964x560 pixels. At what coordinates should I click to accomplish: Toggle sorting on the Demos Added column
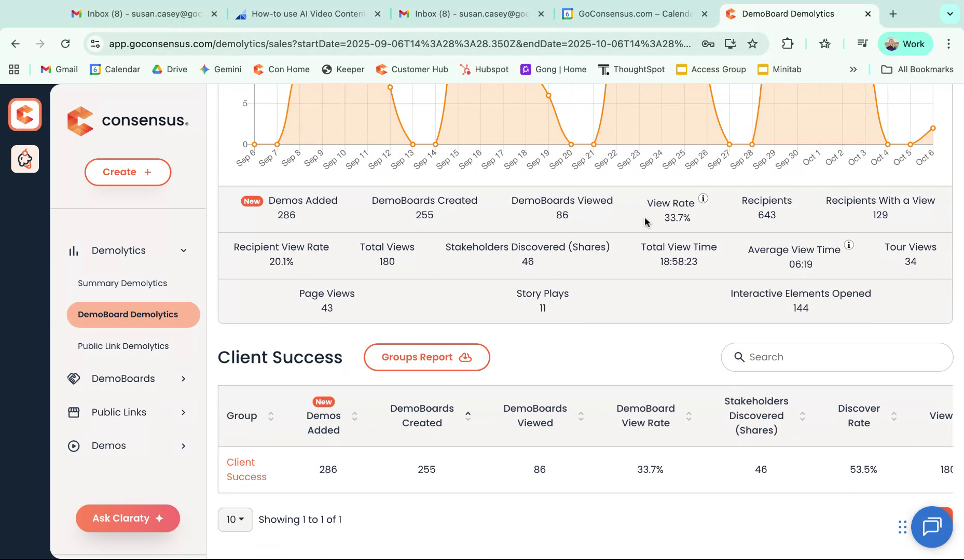pos(354,416)
